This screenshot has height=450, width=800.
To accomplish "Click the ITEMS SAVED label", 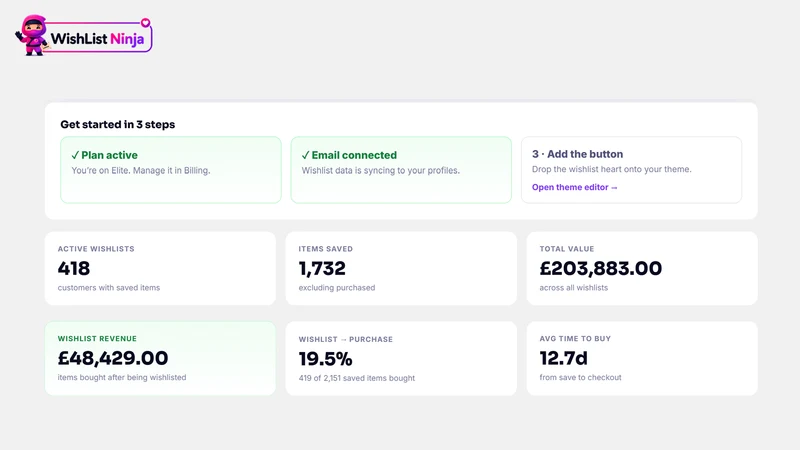I will [x=326, y=249].
